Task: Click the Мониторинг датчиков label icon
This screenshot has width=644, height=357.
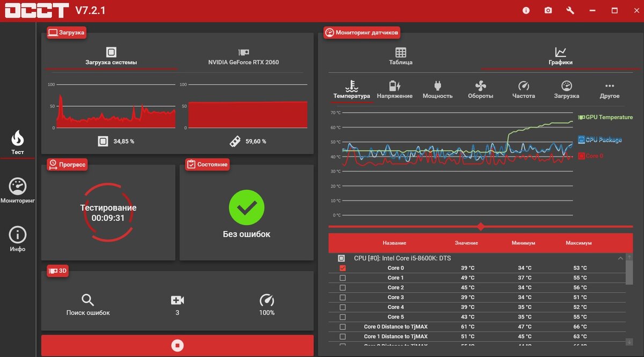Action: [330, 33]
